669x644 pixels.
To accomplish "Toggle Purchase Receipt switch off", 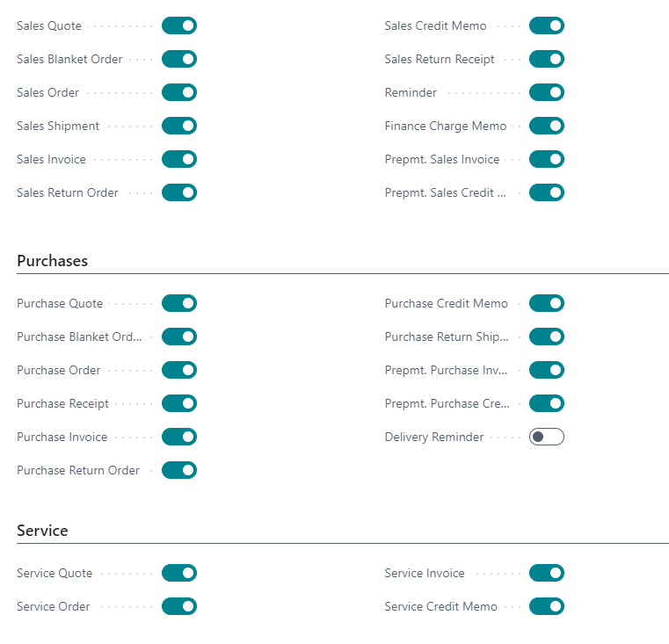I will click(x=178, y=403).
